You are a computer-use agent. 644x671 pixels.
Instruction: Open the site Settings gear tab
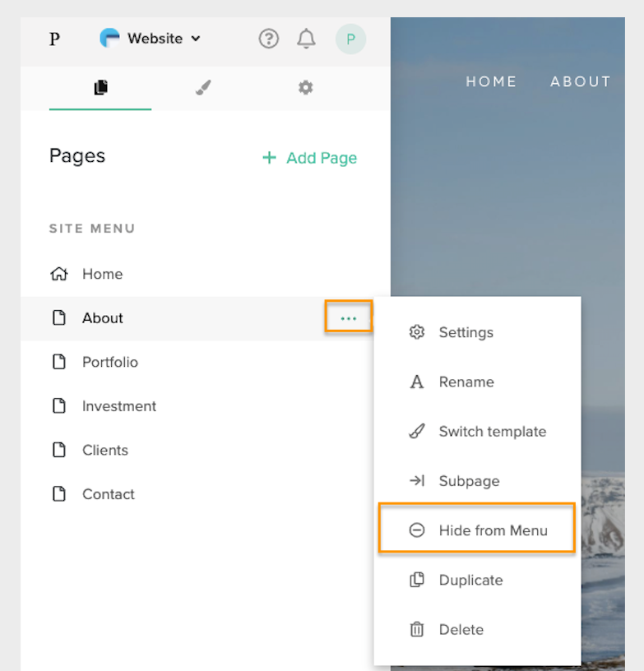(305, 86)
